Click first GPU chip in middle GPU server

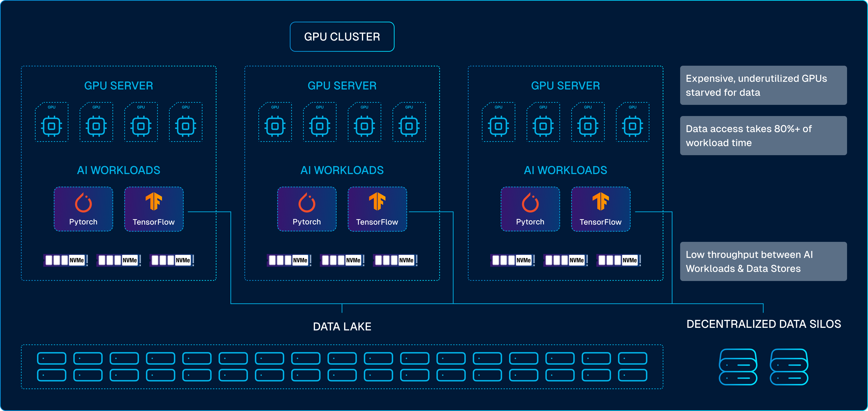coord(275,122)
